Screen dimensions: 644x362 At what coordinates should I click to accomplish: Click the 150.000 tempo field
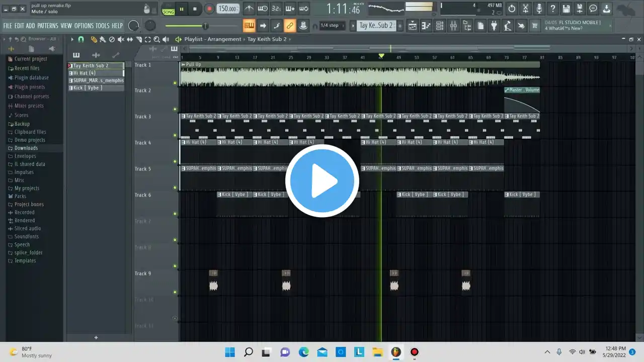(228, 9)
